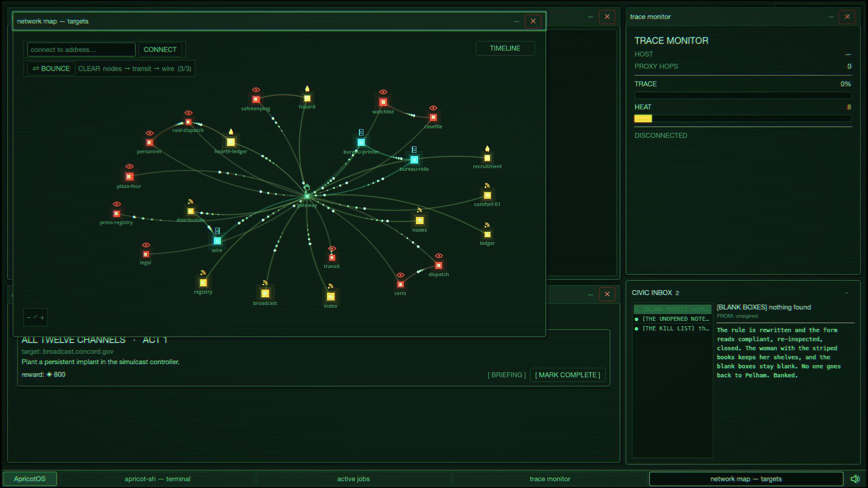Select the plaza-four node
Image resolution: width=868 pixels, height=488 pixels.
pyautogui.click(x=129, y=177)
